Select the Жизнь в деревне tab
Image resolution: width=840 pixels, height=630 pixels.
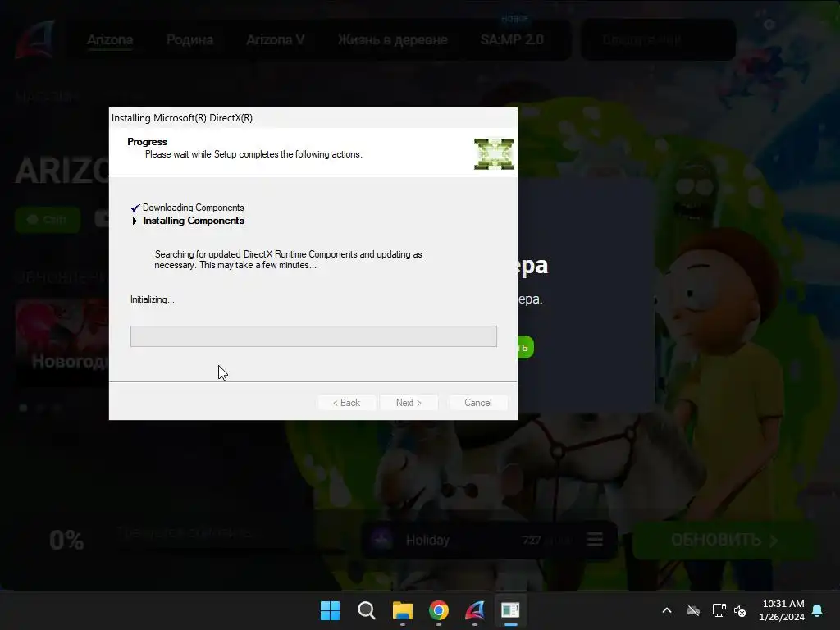[393, 39]
